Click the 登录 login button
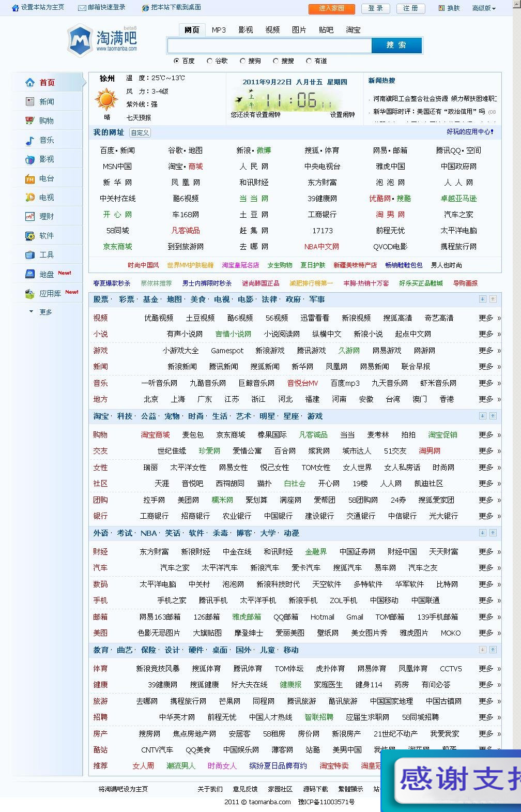This screenshot has width=521, height=812. (x=376, y=8)
